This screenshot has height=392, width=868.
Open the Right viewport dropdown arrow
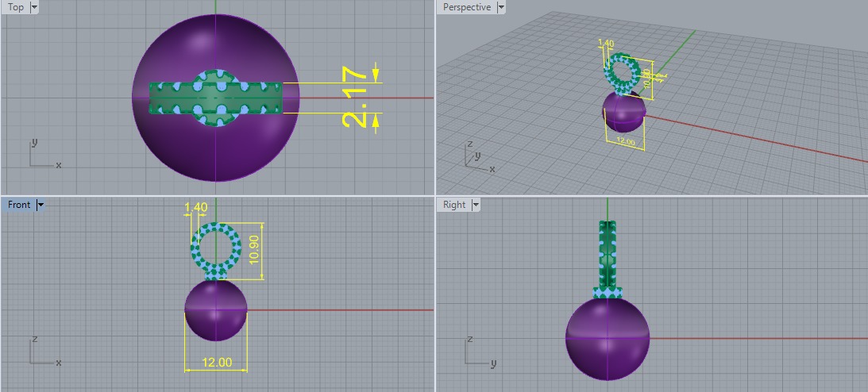(475, 205)
